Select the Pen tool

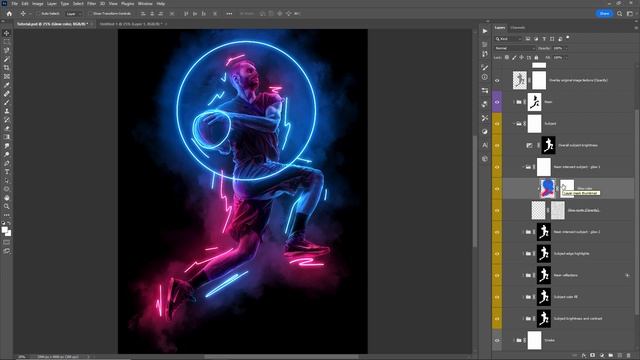(x=7, y=163)
